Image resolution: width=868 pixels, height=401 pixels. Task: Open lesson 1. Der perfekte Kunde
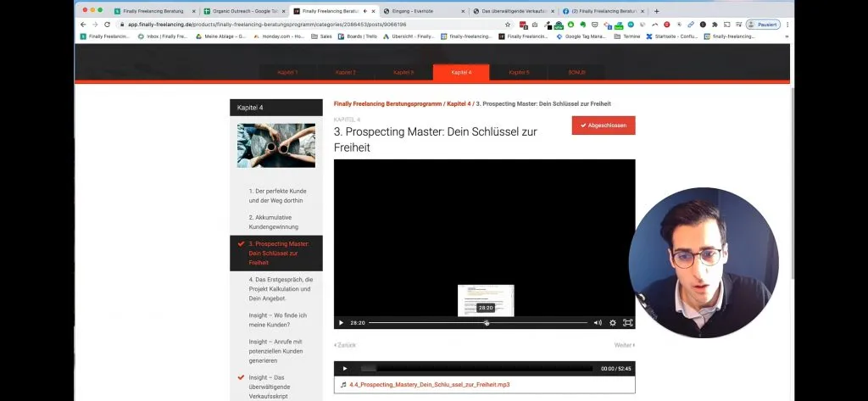[276, 196]
